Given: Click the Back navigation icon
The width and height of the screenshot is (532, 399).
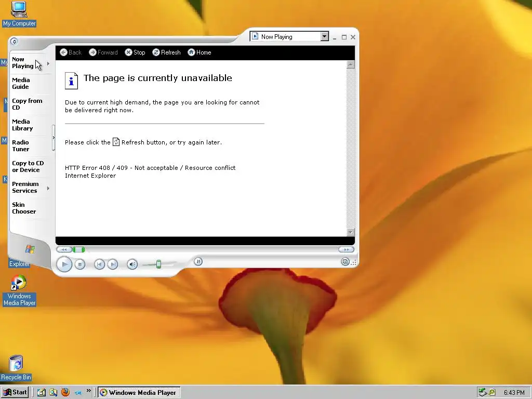Looking at the screenshot, I should tap(63, 52).
